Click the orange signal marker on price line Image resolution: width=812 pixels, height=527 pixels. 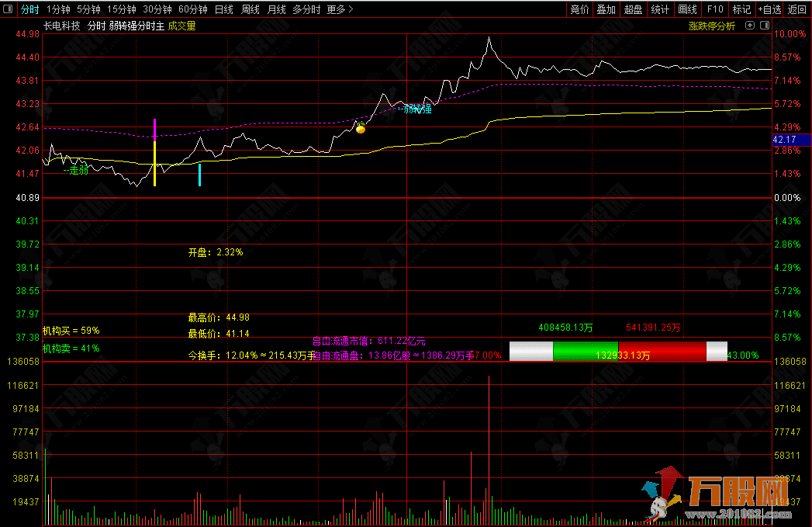(361, 128)
